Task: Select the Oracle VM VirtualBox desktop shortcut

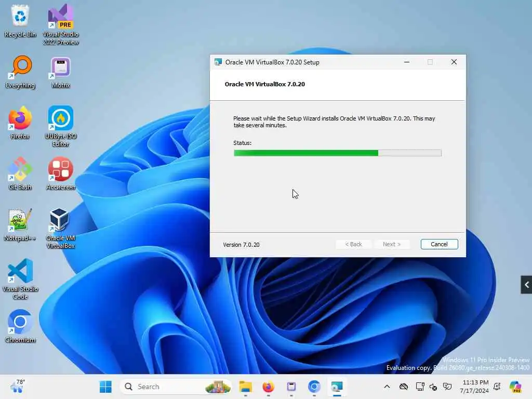Action: coord(60,229)
